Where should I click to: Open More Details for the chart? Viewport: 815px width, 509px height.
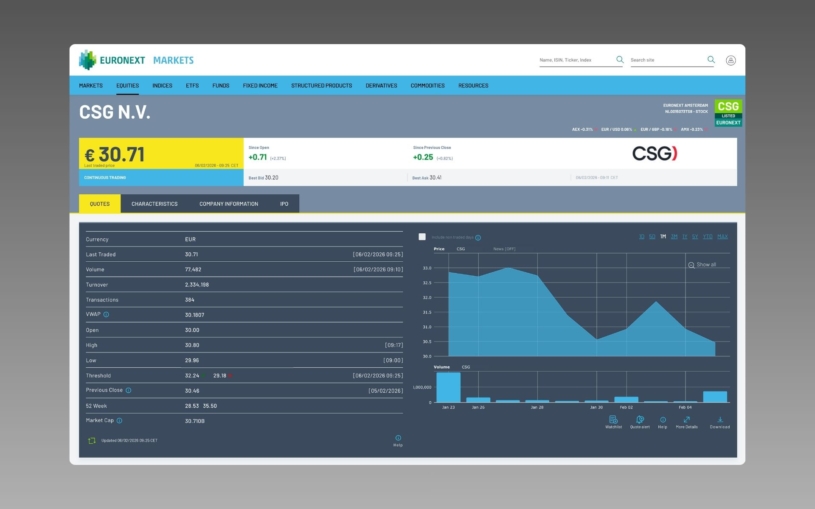[x=687, y=421]
